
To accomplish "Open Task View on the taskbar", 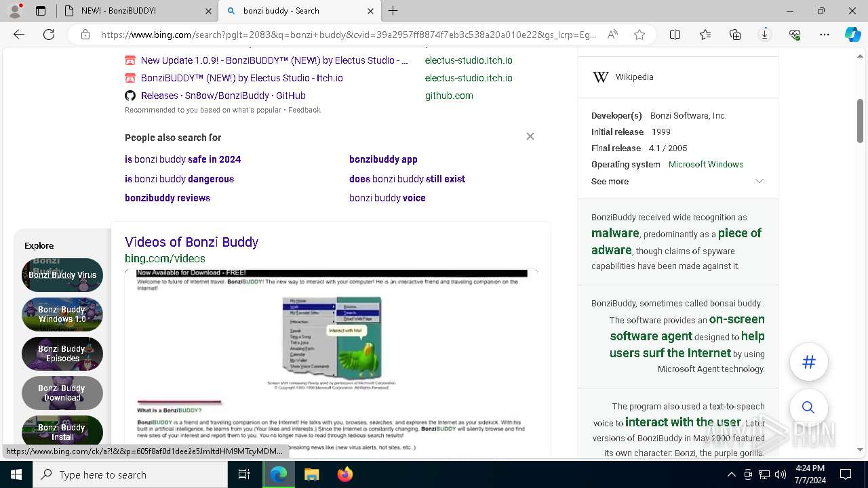I will [244, 474].
